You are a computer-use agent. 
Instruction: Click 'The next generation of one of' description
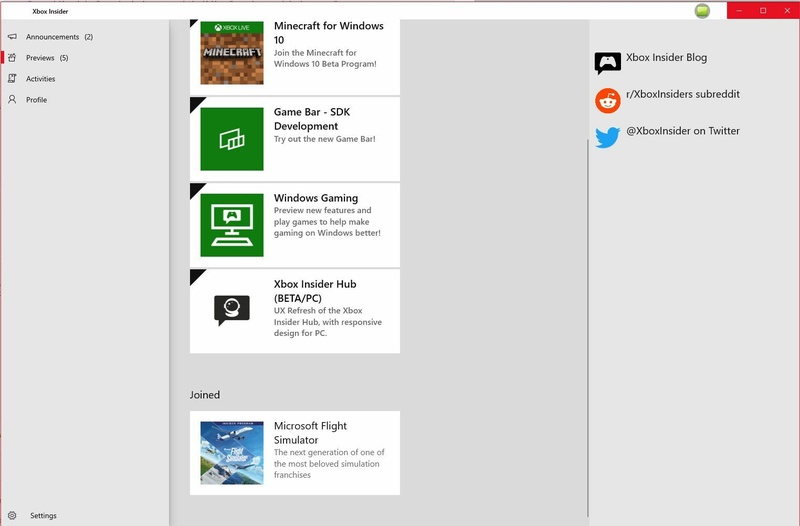click(x=329, y=463)
